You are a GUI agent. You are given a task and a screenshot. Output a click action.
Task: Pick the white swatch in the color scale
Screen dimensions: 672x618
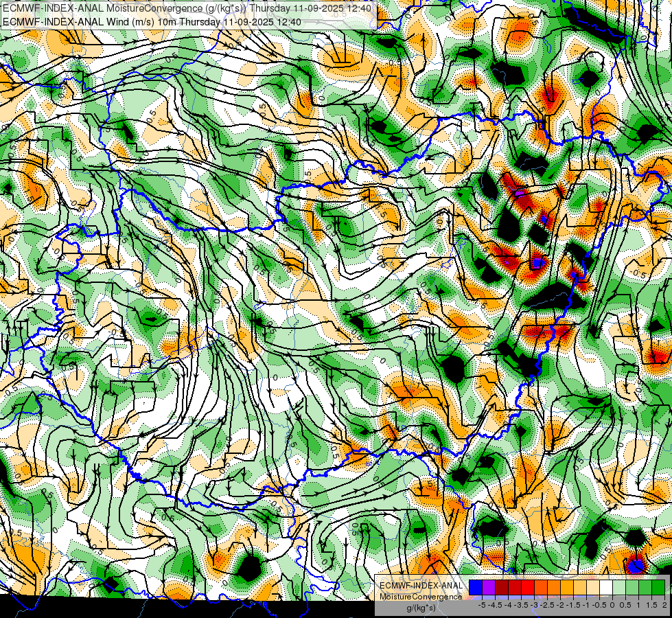[606, 588]
